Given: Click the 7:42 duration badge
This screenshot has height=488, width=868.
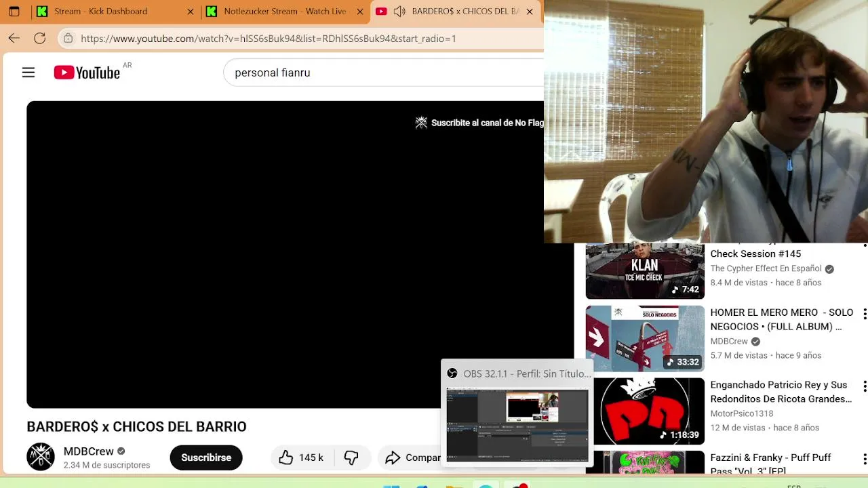Looking at the screenshot, I should 685,289.
